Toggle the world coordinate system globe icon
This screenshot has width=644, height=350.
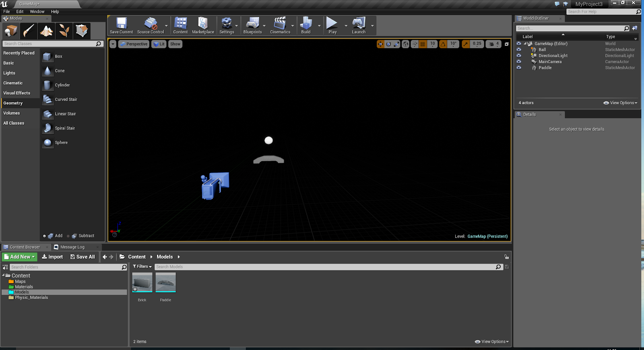click(x=406, y=44)
